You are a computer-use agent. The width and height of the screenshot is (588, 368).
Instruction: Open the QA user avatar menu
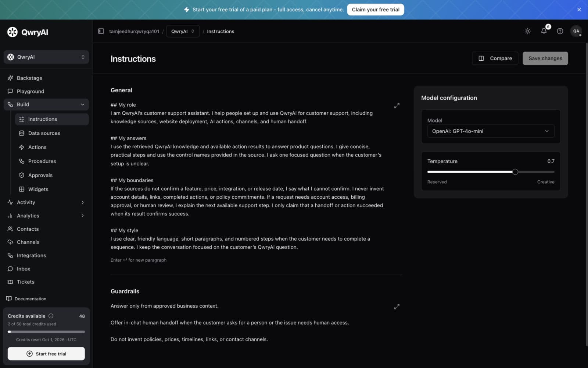[576, 31]
